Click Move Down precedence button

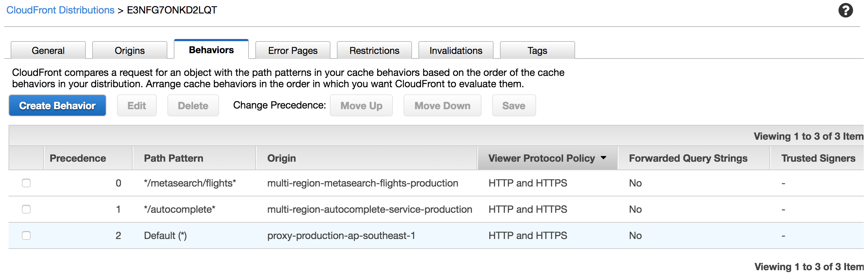(x=443, y=105)
